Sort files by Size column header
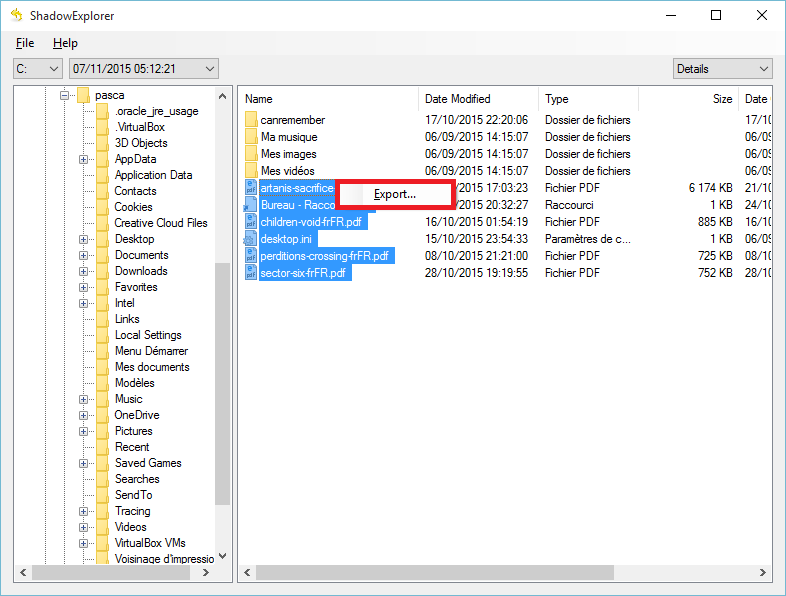Image resolution: width=786 pixels, height=596 pixels. pyautogui.click(x=721, y=99)
